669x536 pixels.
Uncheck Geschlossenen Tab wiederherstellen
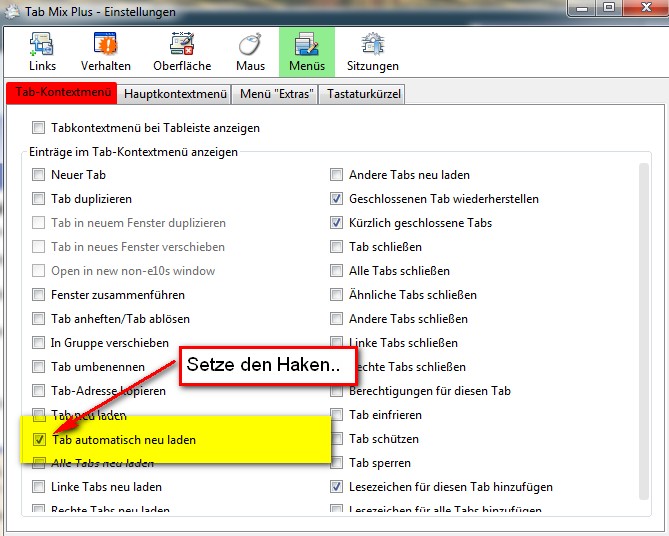(336, 198)
